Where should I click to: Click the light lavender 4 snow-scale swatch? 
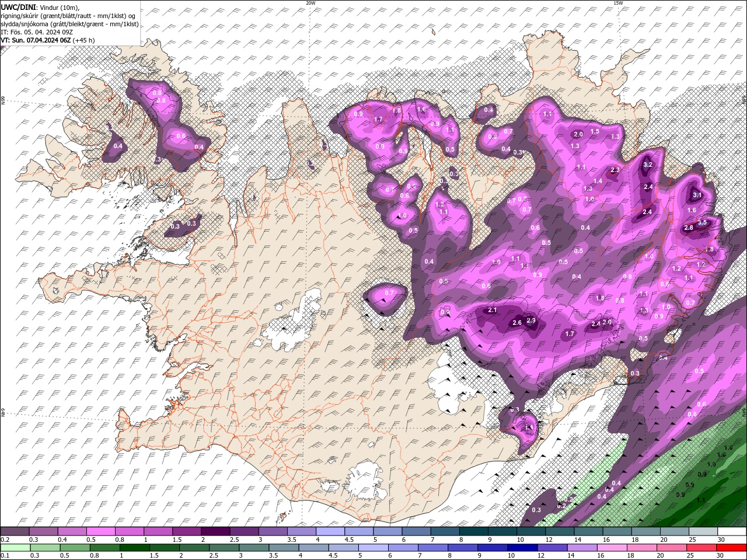[x=329, y=531]
